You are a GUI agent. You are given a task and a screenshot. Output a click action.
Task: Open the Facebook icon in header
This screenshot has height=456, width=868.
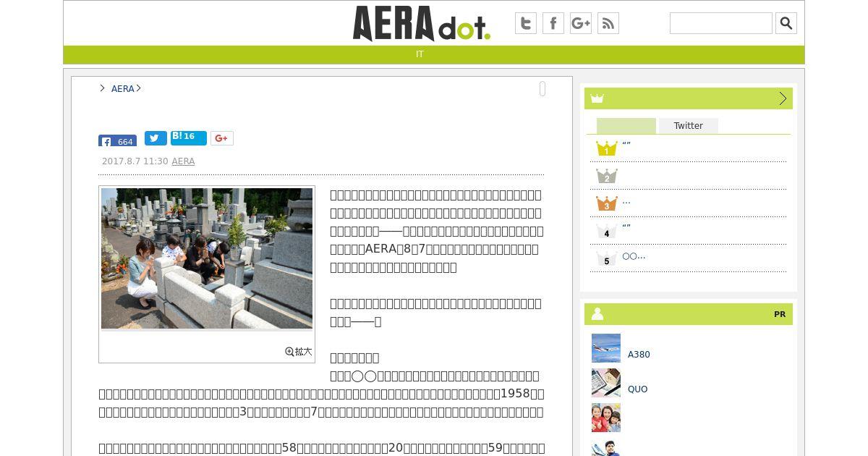(553, 23)
